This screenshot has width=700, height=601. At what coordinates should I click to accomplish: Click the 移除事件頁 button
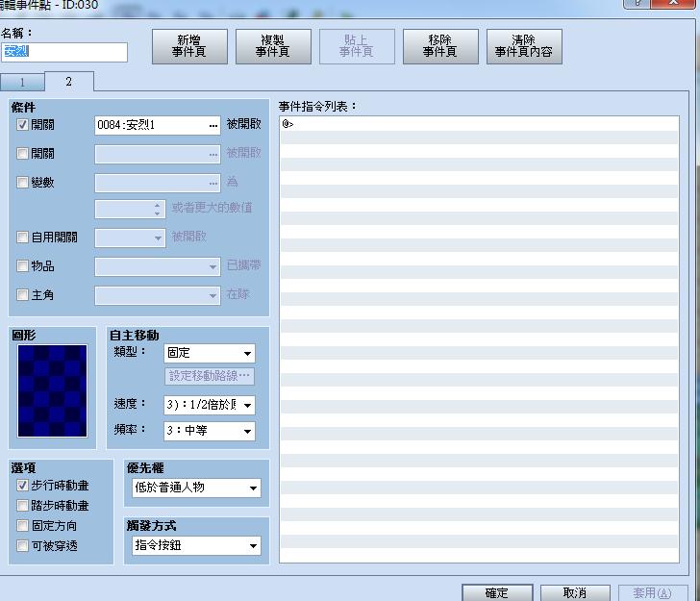[440, 46]
